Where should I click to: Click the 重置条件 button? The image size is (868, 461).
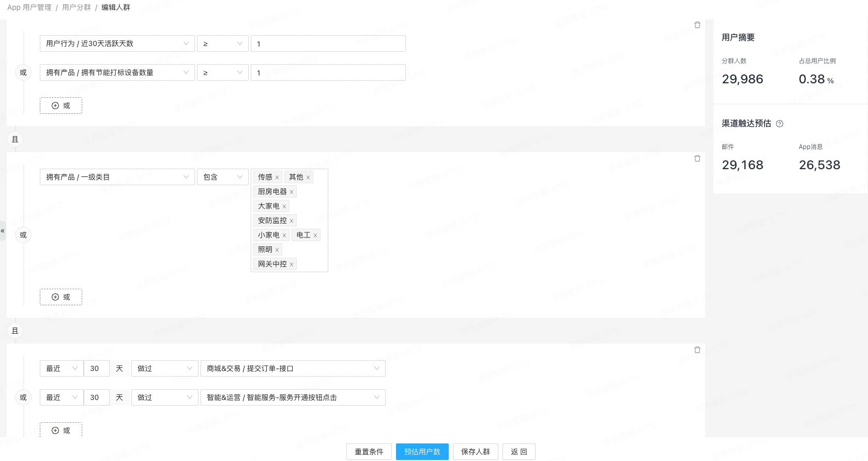(x=369, y=452)
